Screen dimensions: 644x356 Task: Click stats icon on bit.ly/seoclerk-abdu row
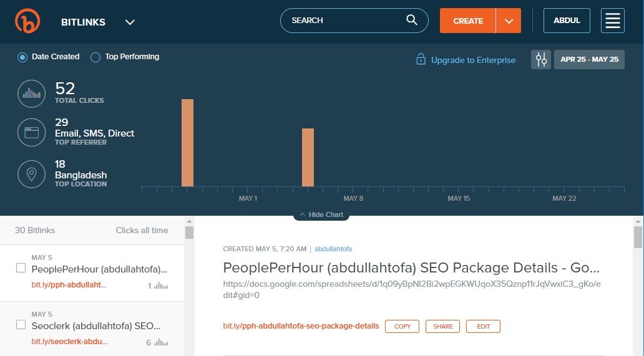click(161, 342)
